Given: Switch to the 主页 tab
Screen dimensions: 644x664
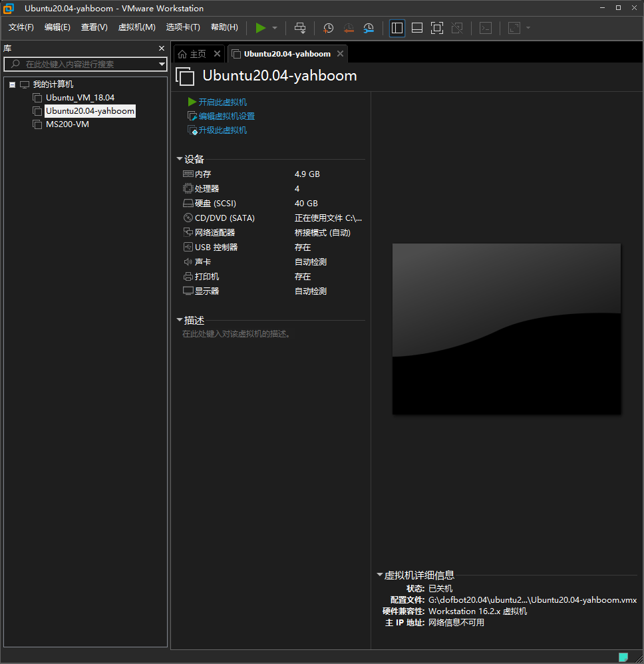Looking at the screenshot, I should (x=198, y=54).
